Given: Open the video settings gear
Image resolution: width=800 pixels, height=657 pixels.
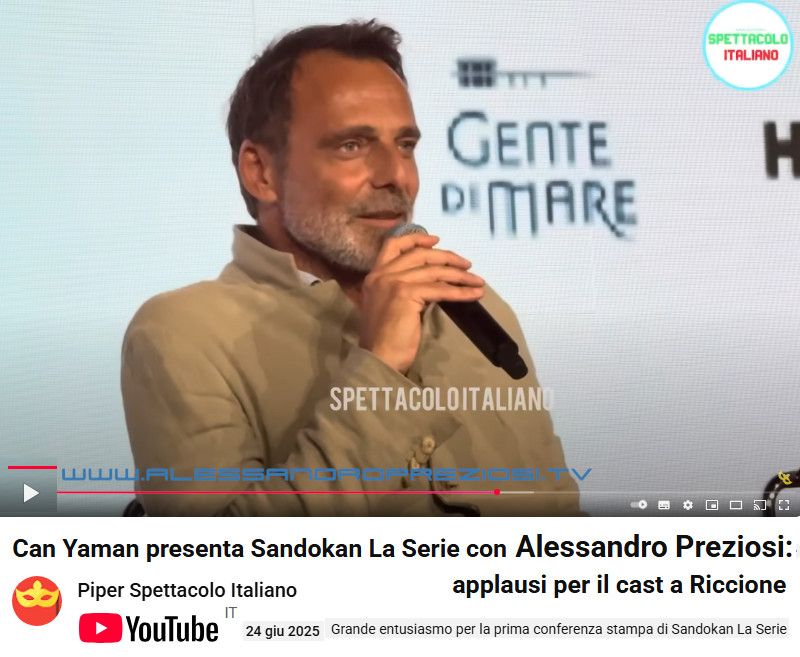Looking at the screenshot, I should (x=688, y=505).
